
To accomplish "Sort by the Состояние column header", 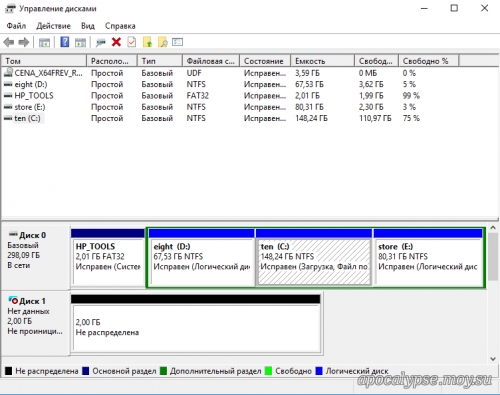I will [x=265, y=61].
